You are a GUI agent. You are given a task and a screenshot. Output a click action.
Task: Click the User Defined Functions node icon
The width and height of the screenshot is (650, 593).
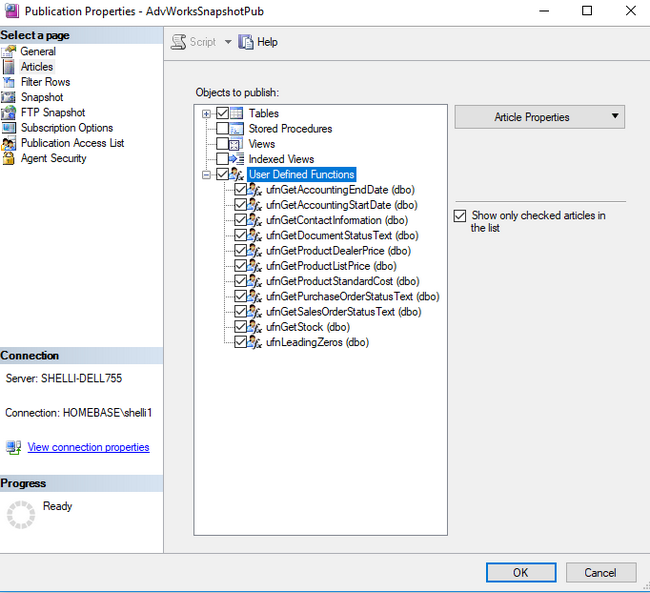coord(236,175)
